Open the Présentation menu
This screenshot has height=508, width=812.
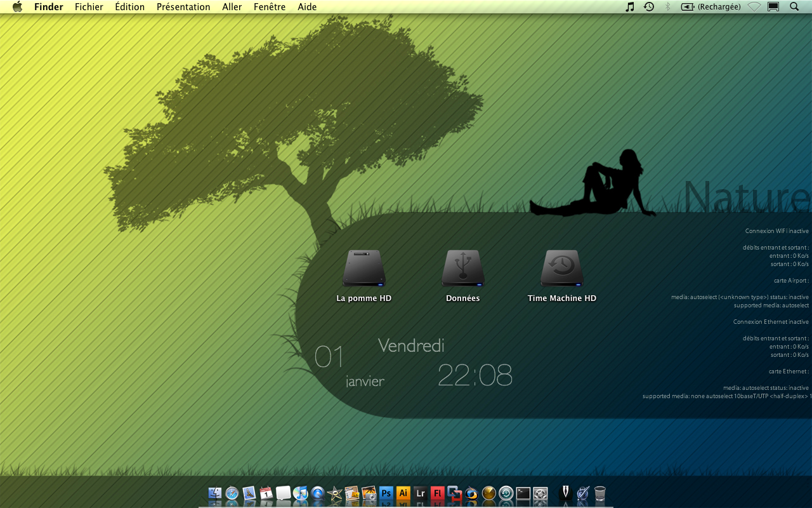tap(183, 7)
